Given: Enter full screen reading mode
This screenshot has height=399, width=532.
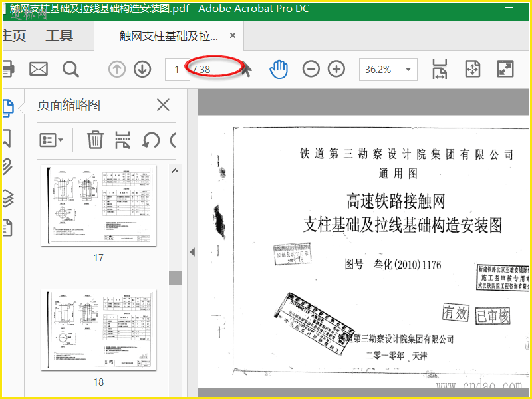Looking at the screenshot, I should 505,69.
